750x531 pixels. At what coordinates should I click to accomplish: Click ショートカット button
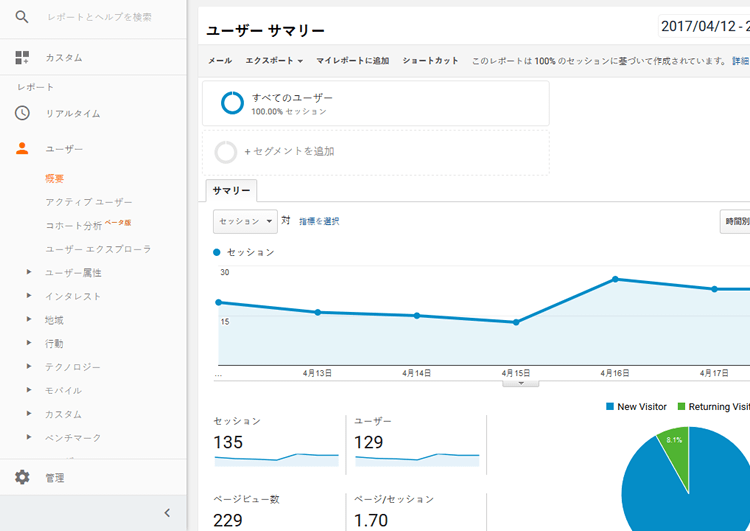pos(430,61)
